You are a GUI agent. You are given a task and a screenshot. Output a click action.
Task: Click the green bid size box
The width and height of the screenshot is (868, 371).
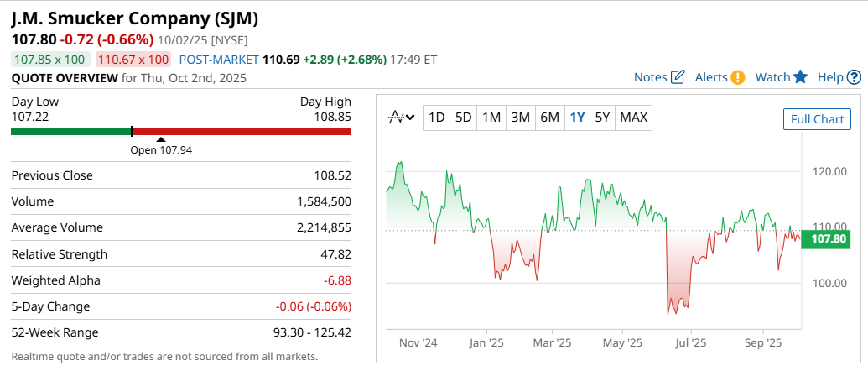tap(50, 60)
